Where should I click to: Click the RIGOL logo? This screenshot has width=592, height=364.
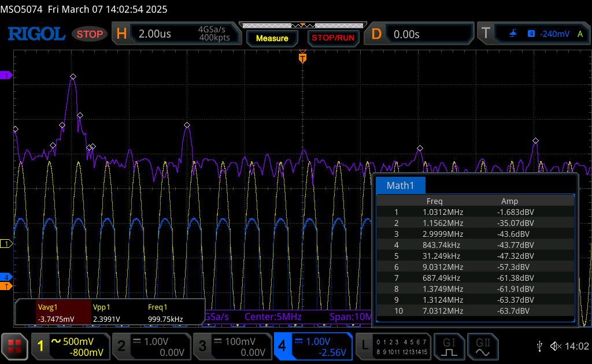36,34
